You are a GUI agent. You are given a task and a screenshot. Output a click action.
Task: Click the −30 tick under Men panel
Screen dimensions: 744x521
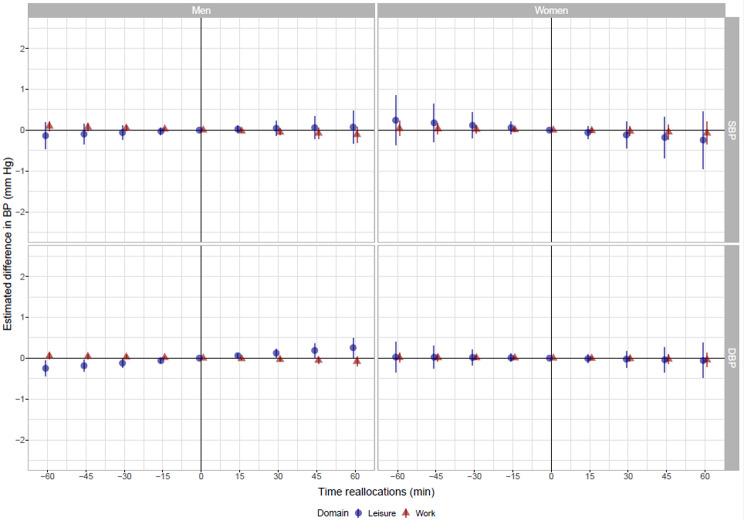tap(124, 476)
